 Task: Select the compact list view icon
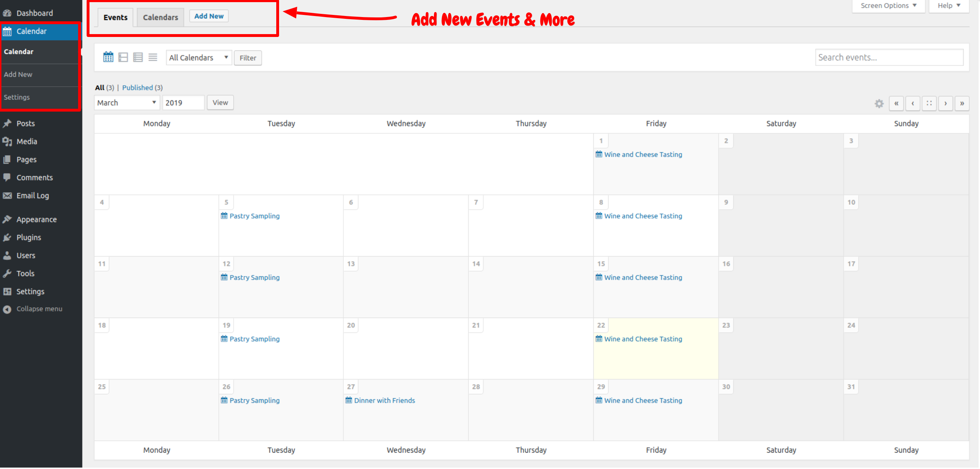point(153,58)
